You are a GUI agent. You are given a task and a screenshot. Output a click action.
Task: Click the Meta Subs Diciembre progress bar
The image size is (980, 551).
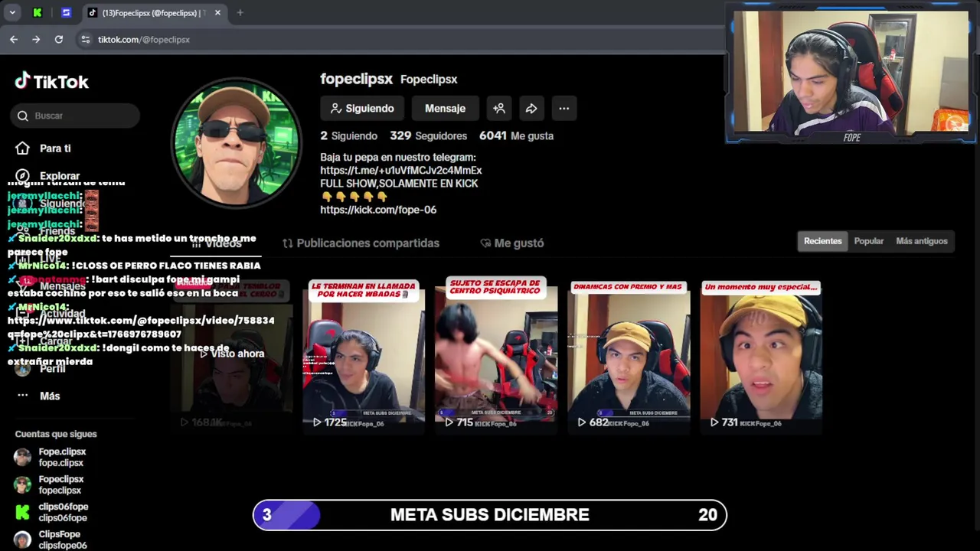[490, 515]
